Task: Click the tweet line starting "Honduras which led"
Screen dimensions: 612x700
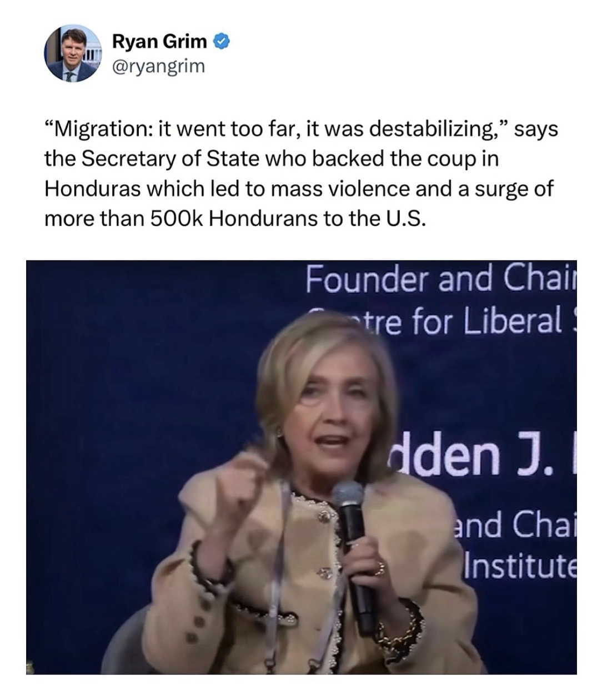Action: [298, 189]
